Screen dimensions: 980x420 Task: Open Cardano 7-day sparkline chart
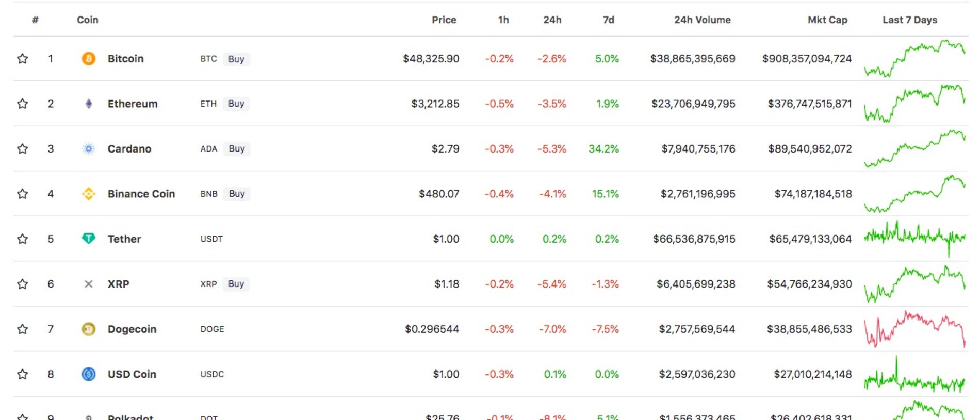coord(914,149)
